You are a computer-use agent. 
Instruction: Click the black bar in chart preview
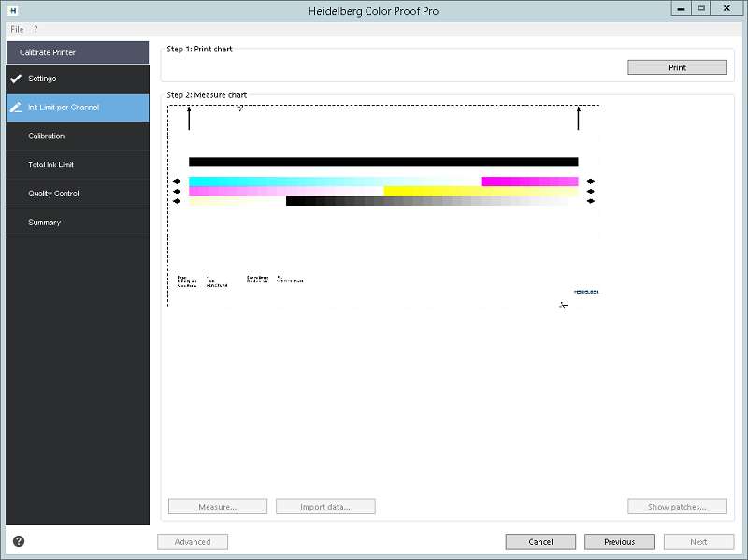(x=383, y=162)
